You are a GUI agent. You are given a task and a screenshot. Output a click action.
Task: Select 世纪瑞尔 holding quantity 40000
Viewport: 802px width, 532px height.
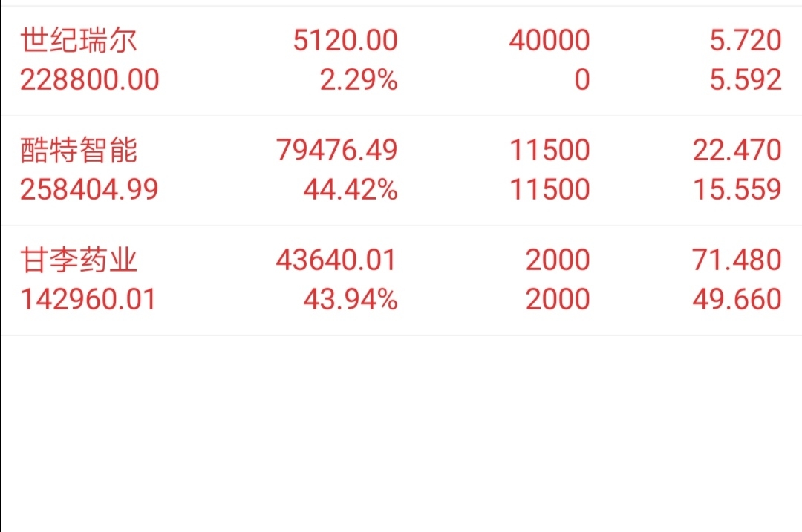[550, 40]
